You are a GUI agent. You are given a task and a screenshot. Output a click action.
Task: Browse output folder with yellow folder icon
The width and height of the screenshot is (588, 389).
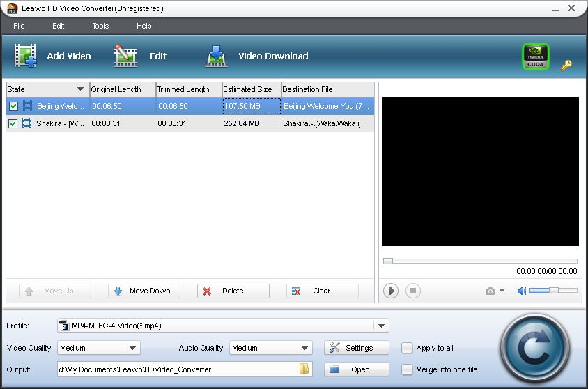(304, 369)
